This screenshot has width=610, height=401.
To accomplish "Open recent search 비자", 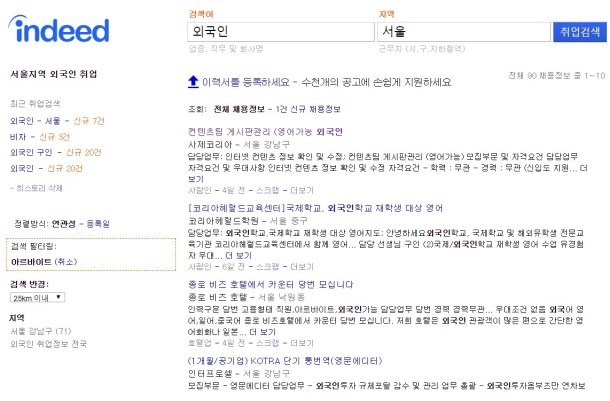I will pos(19,136).
